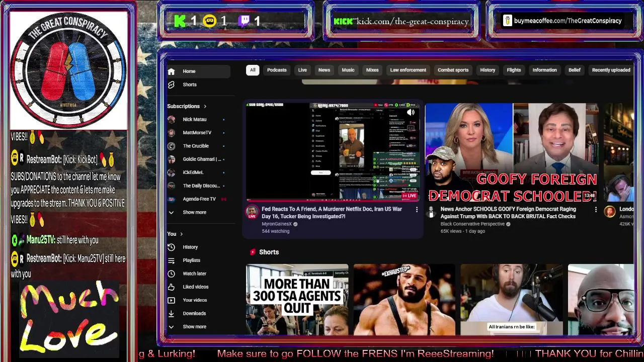Click buymeacoffee.com/TheGreatConspiracy link
Screen dimensions: 644x362
tap(568, 21)
